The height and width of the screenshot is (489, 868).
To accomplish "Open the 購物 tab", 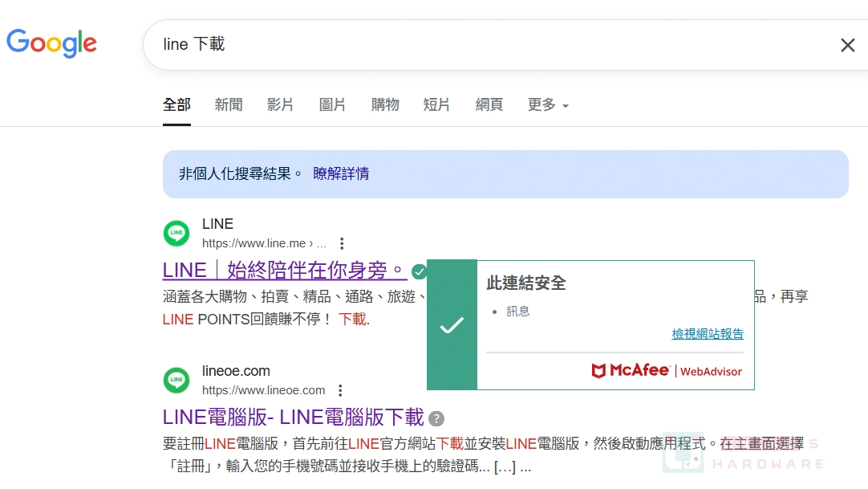I will pos(385,104).
